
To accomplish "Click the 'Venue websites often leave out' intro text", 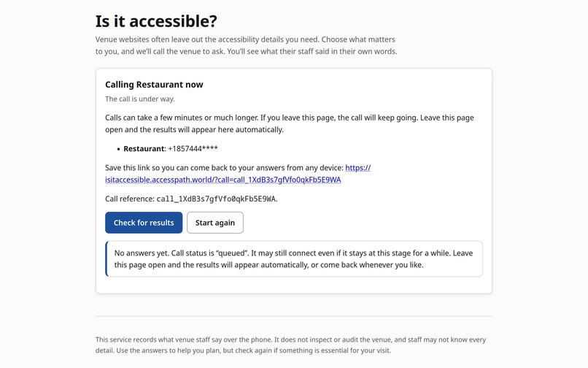I will (246, 45).
